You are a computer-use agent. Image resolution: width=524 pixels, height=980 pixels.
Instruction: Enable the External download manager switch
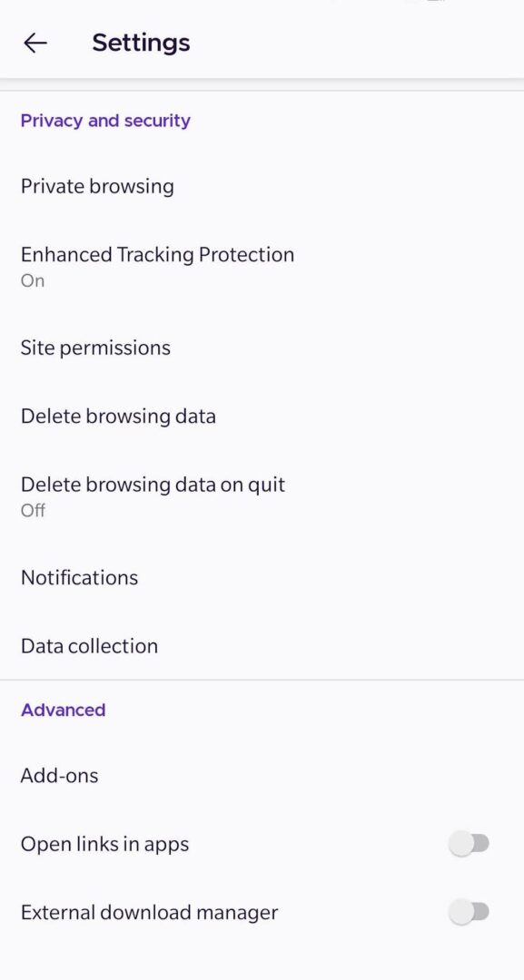pos(470,912)
